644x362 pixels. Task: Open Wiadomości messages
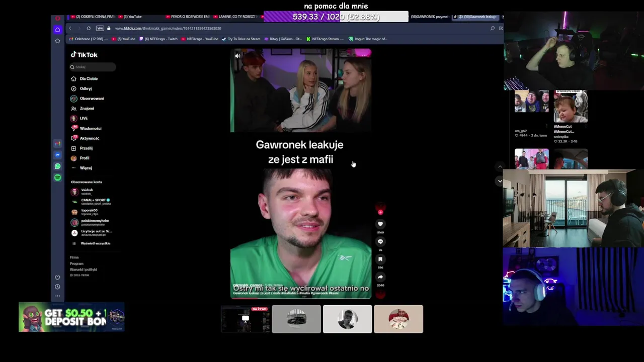tap(86, 128)
